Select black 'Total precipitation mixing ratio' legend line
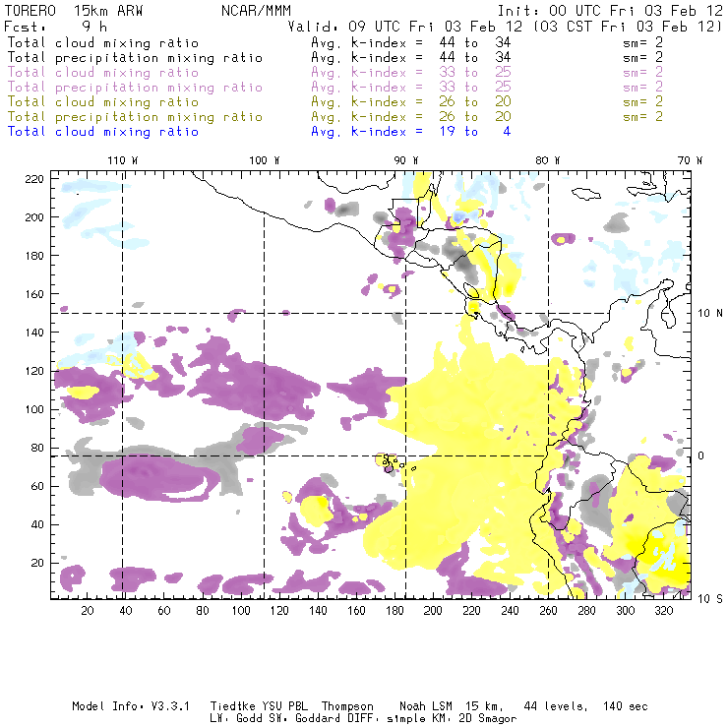 tap(135, 58)
